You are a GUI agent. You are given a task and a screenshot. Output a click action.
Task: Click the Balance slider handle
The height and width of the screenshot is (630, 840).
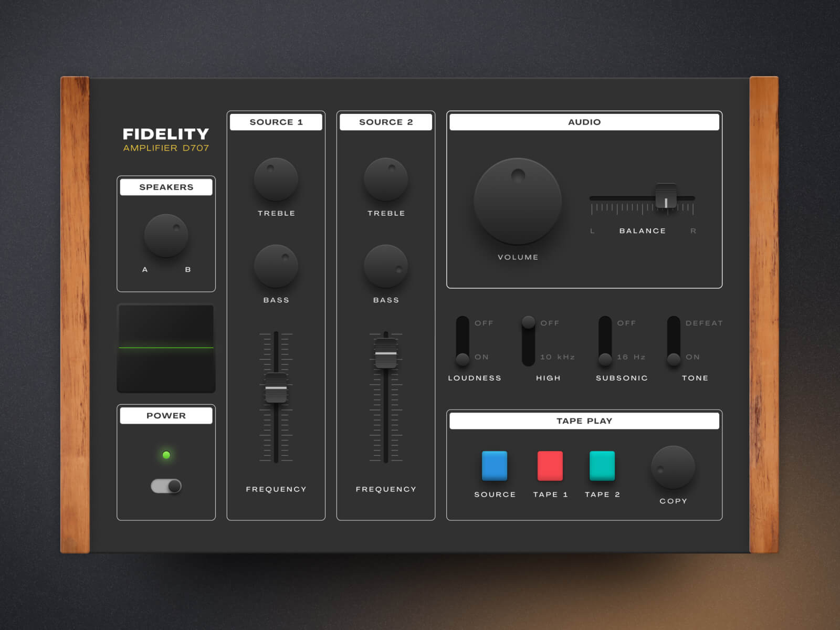pos(666,197)
